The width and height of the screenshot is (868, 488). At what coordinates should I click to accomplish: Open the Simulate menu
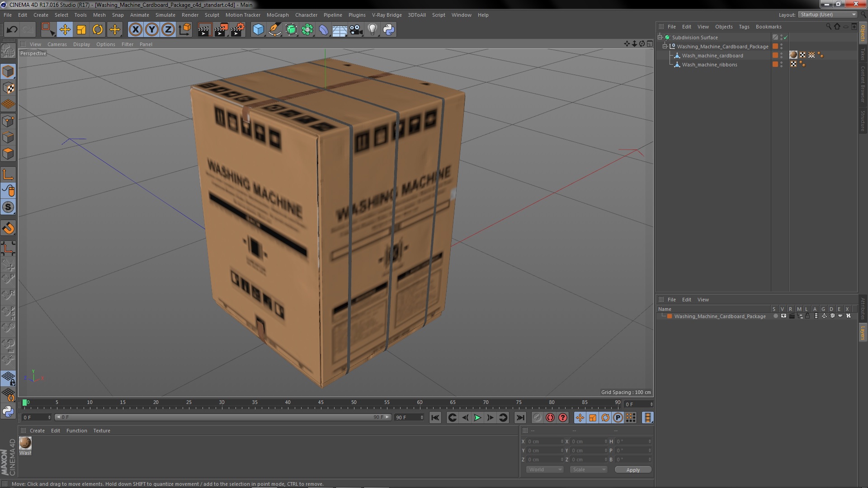(165, 15)
